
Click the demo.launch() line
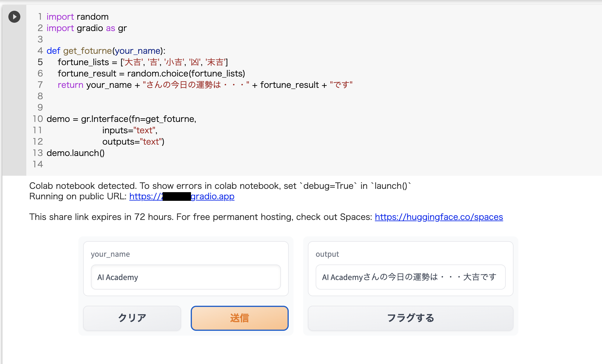click(75, 153)
